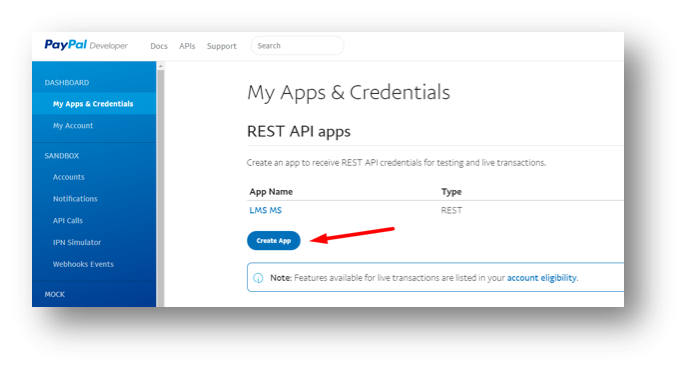Image resolution: width=689 pixels, height=372 pixels.
Task: Focus the Search input field
Action: 297,46
